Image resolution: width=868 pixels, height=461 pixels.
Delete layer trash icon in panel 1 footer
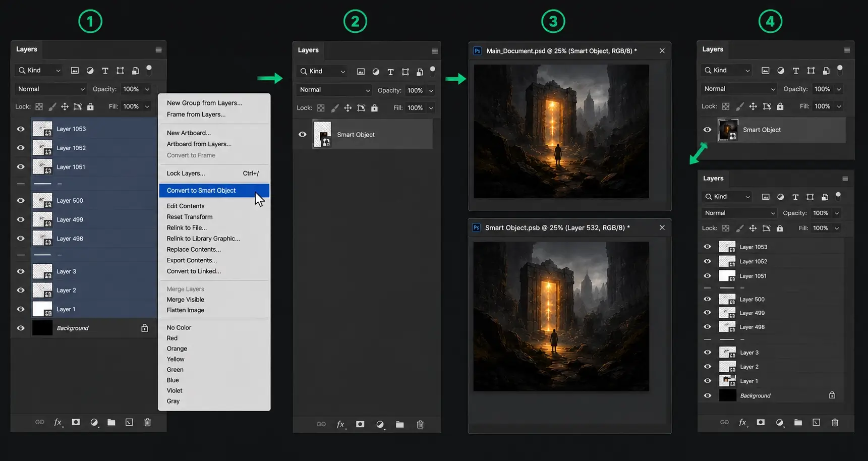click(147, 422)
